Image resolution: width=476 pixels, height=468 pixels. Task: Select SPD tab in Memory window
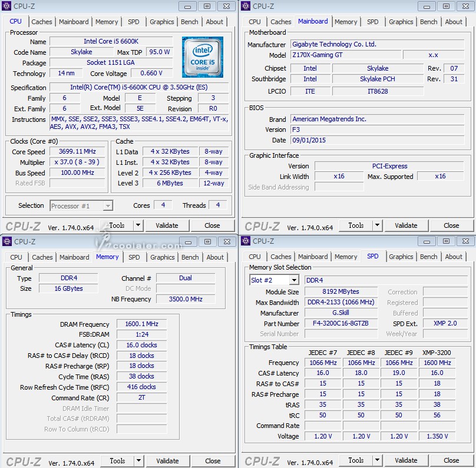tap(134, 257)
